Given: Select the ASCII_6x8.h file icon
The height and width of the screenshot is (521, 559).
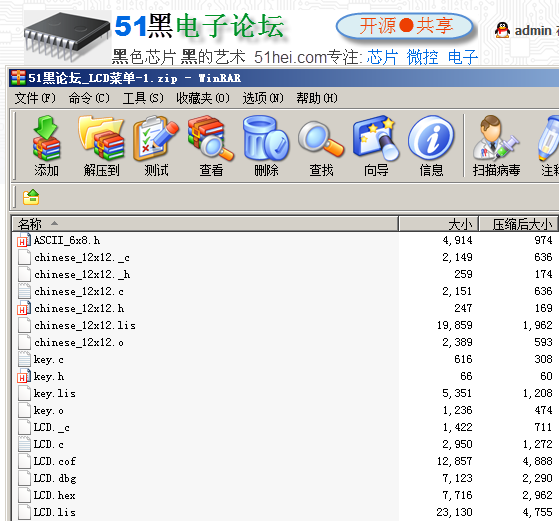Looking at the screenshot, I should point(24,240).
